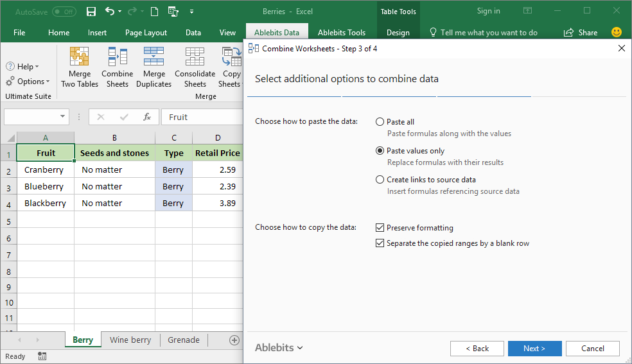Click the Copy Sheets icon
This screenshot has width=632, height=364.
[x=232, y=56]
